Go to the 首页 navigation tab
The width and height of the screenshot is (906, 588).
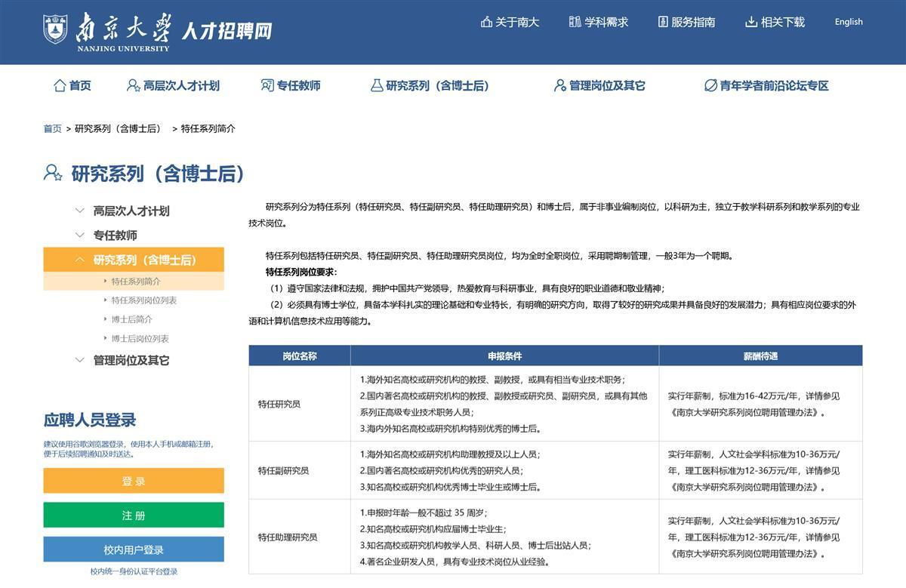[80, 85]
